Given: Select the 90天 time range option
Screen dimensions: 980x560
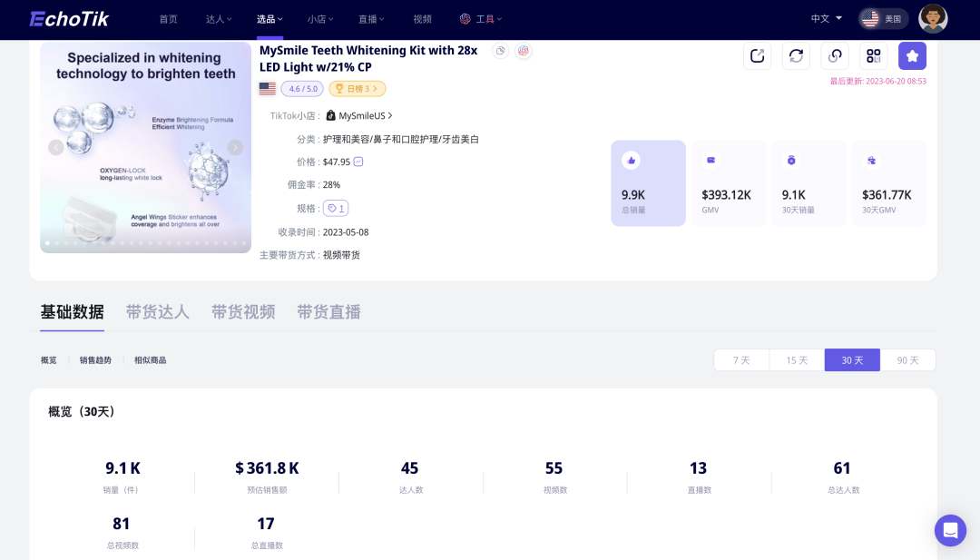Looking at the screenshot, I should click(x=908, y=359).
